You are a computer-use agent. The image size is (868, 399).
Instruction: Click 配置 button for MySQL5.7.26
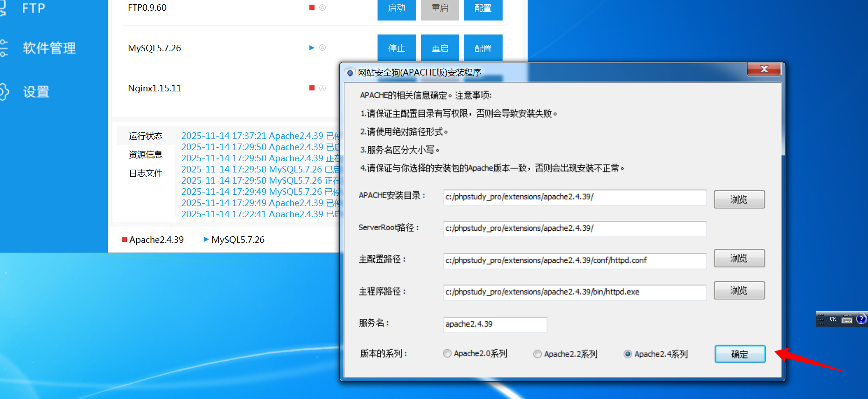point(483,48)
